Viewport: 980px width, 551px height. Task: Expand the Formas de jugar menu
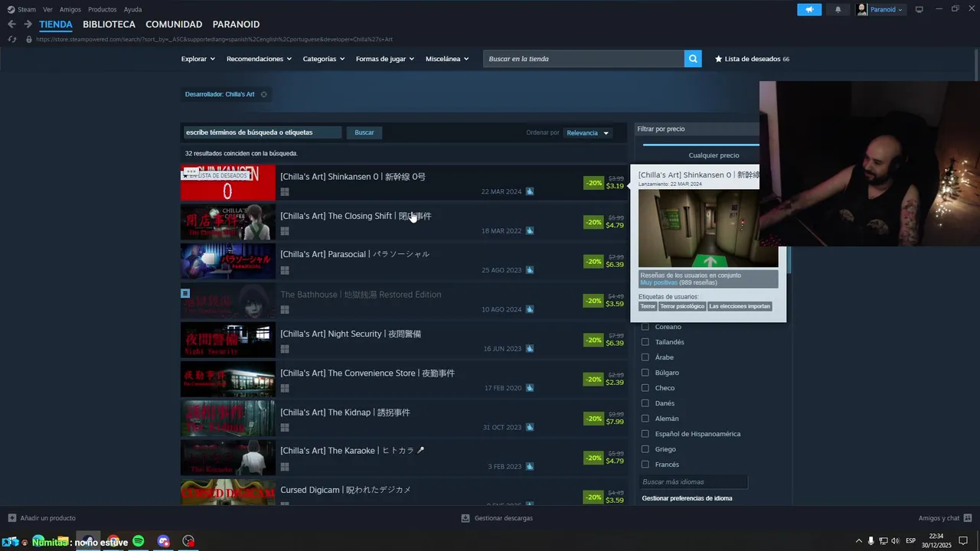click(x=385, y=59)
